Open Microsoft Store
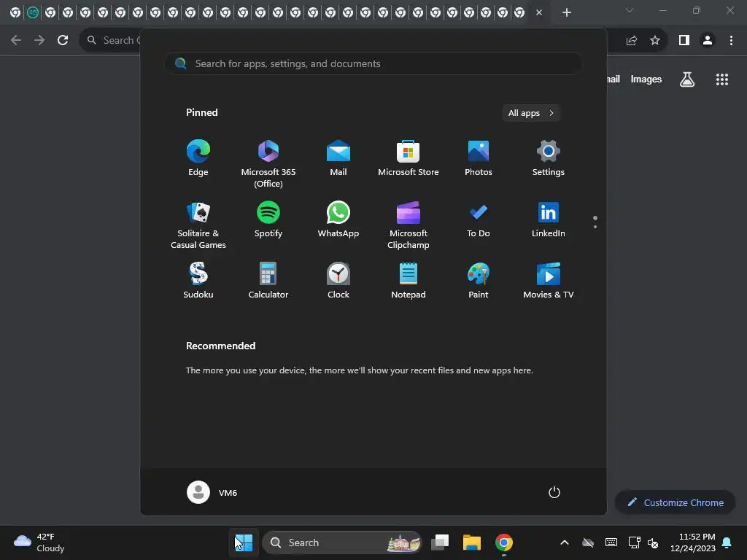 coord(409,158)
